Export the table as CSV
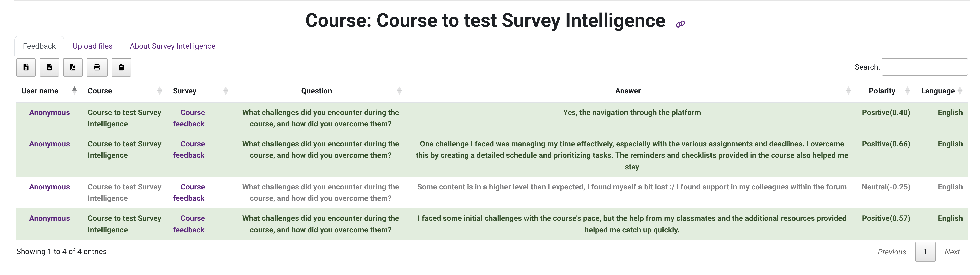Image resolution: width=980 pixels, height=275 pixels. pyautogui.click(x=49, y=67)
